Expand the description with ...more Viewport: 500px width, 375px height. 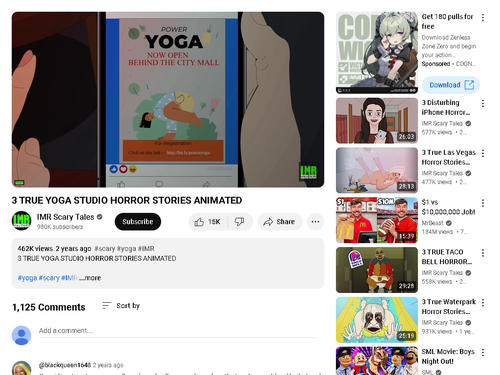(x=90, y=278)
